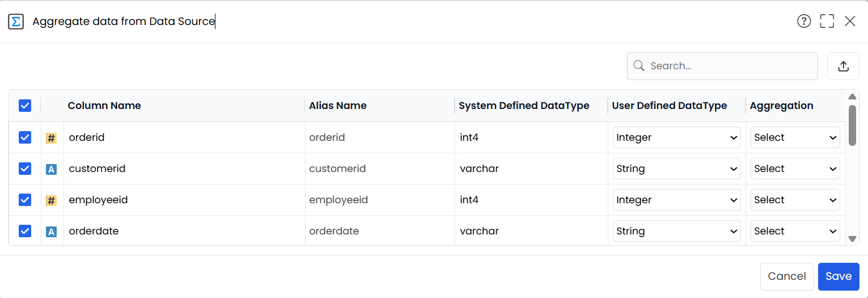868x298 pixels.
Task: Uncheck the customerid row checkbox
Action: coord(25,169)
